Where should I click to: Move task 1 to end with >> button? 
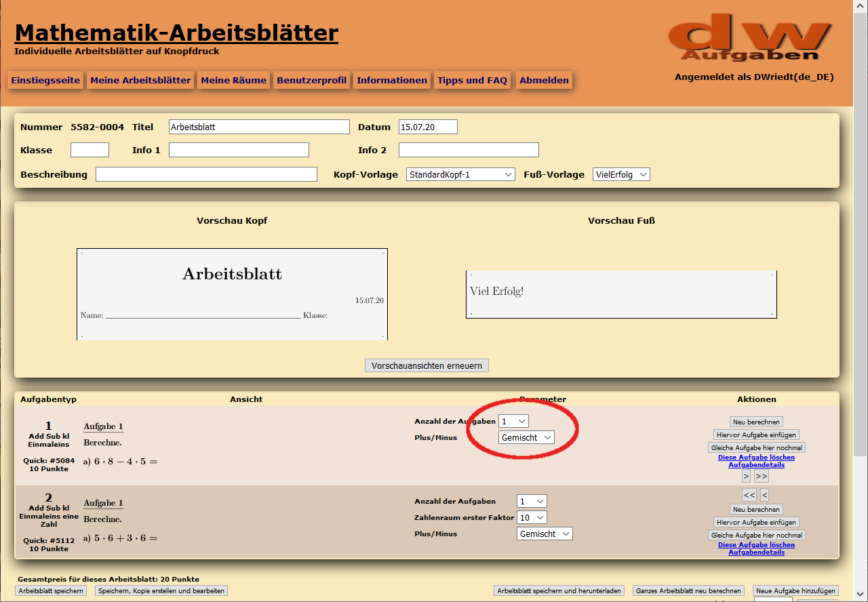(x=762, y=477)
